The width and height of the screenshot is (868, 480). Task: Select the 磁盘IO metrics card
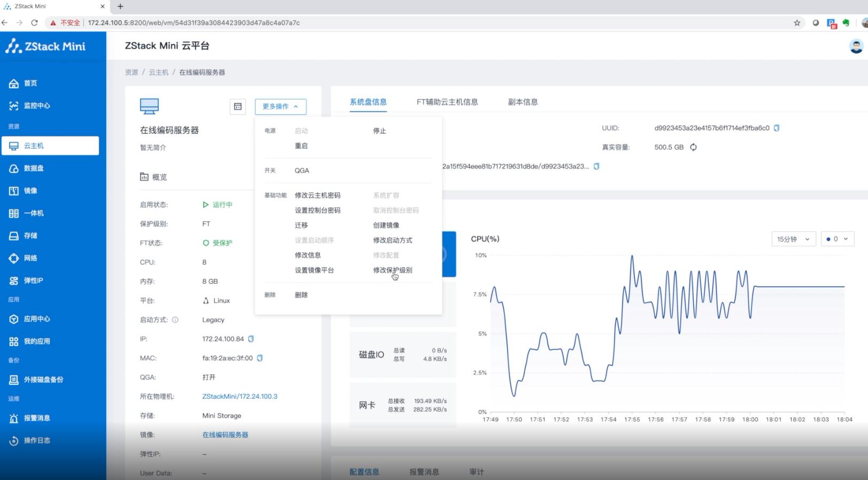[403, 355]
